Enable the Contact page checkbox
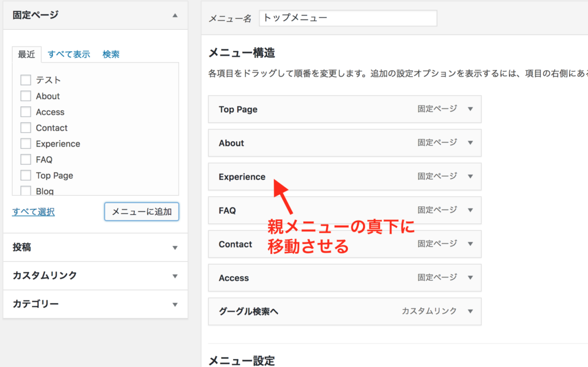Viewport: 588px width, 367px height. pos(25,128)
